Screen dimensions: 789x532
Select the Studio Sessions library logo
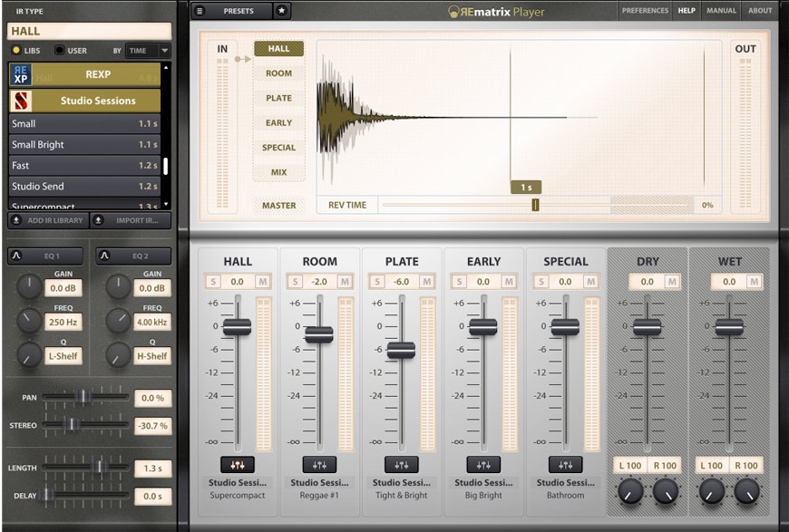pyautogui.click(x=21, y=101)
